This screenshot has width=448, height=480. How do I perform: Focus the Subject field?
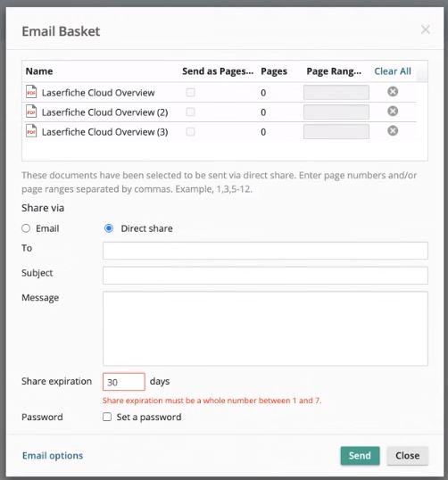click(x=265, y=276)
